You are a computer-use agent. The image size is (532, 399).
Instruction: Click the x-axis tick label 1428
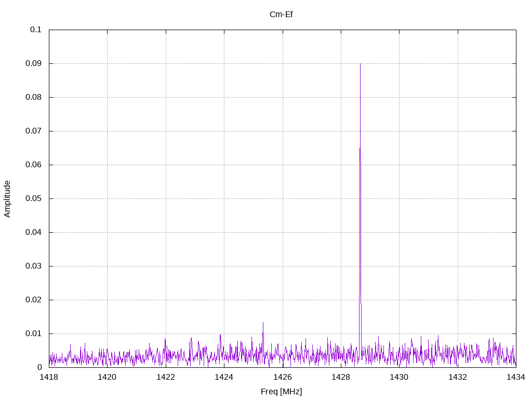pyautogui.click(x=341, y=377)
